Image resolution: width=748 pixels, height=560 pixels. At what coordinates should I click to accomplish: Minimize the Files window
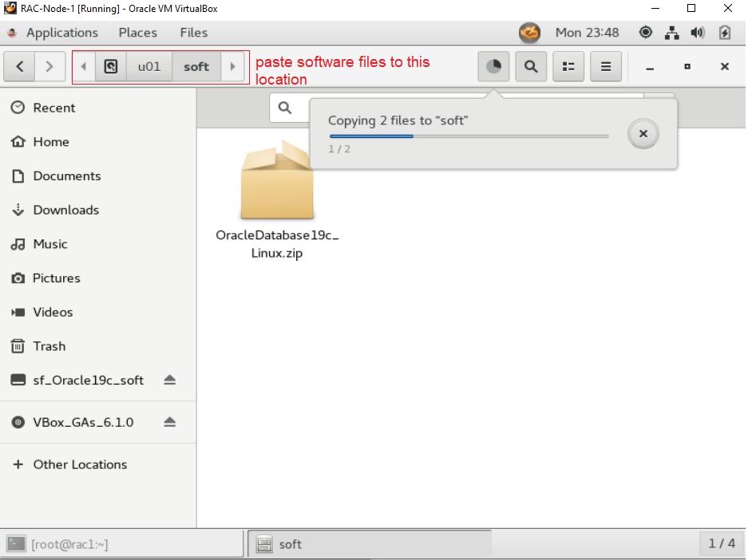[x=650, y=67]
